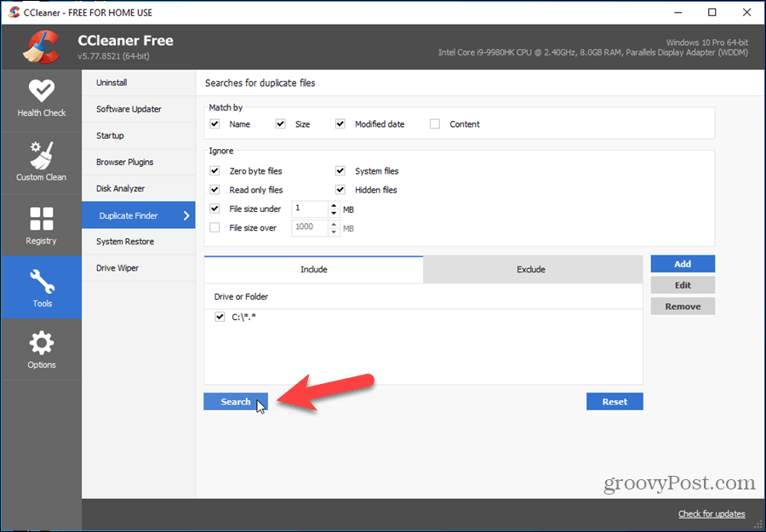766x532 pixels.
Task: Open the Custom Clean section
Action: (42, 163)
